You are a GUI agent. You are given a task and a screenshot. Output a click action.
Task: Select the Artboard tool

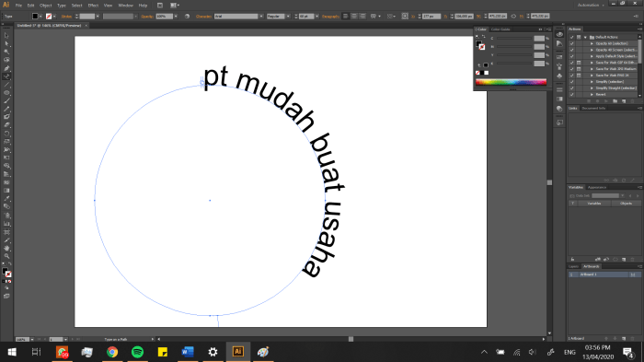6,232
